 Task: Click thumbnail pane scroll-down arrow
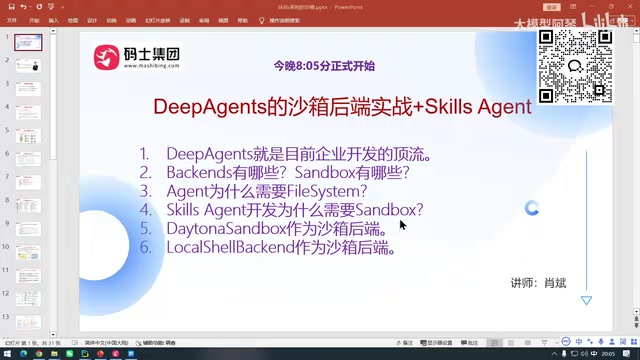pos(53,334)
